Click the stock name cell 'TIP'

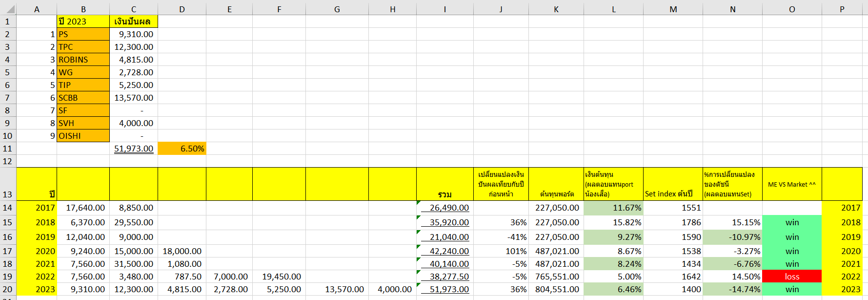click(83, 85)
